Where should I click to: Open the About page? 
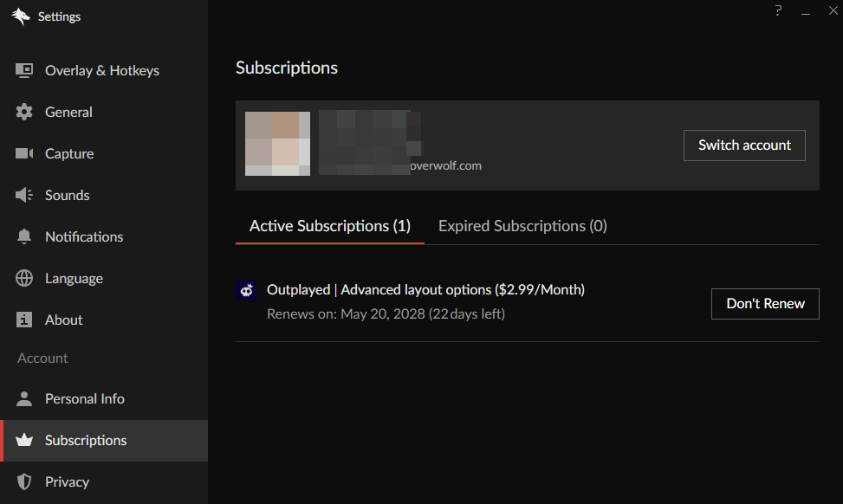pyautogui.click(x=104, y=320)
